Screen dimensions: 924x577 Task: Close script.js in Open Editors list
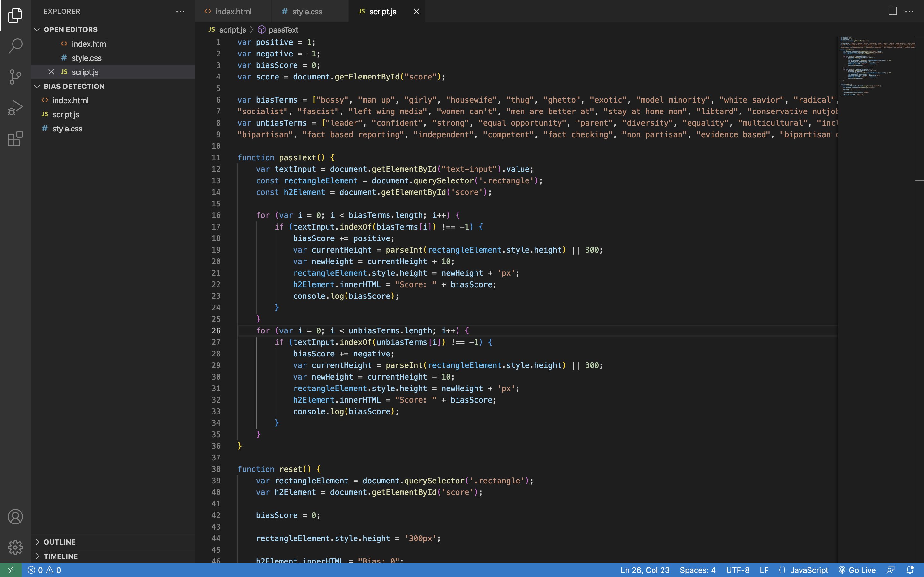point(51,72)
